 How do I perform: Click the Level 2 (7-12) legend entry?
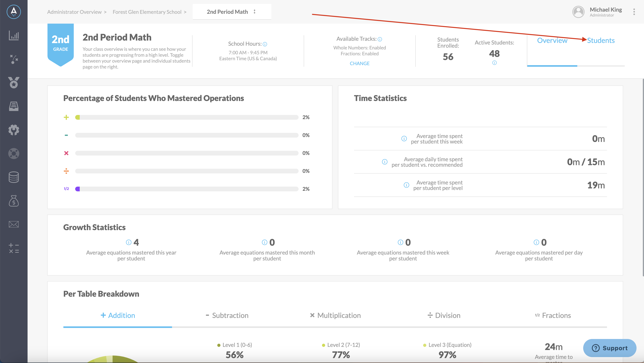341,345
